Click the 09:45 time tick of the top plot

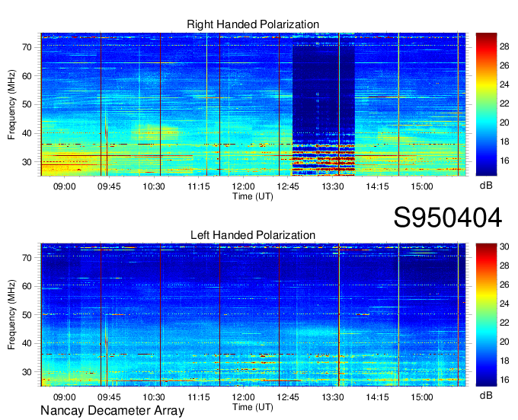point(109,186)
